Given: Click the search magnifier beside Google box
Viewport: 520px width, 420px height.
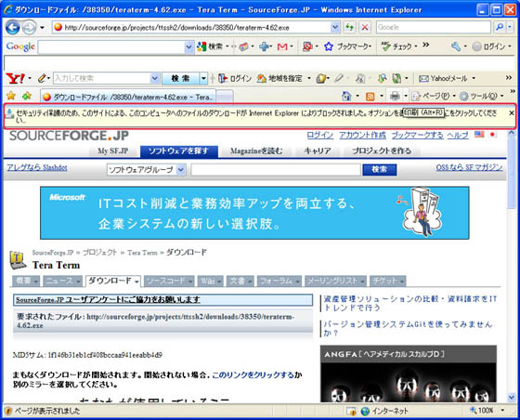Looking at the screenshot, I should (500, 27).
